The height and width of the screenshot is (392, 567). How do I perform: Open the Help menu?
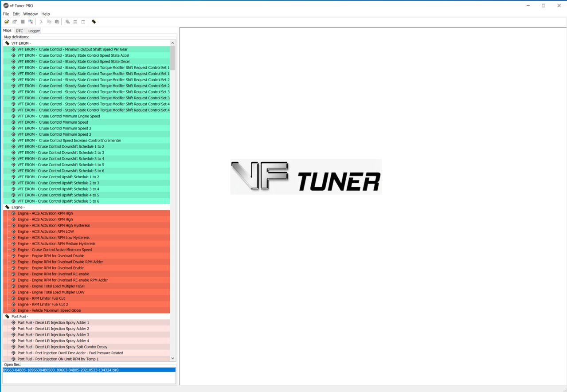click(x=46, y=14)
